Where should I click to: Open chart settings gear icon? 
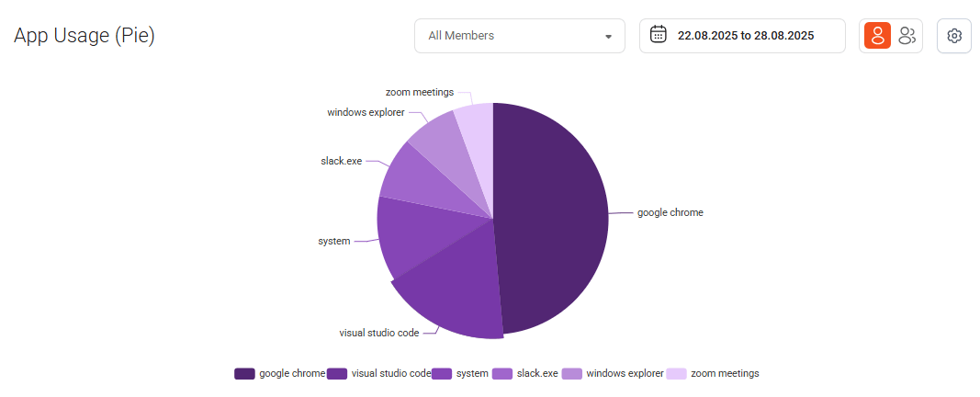click(x=953, y=36)
